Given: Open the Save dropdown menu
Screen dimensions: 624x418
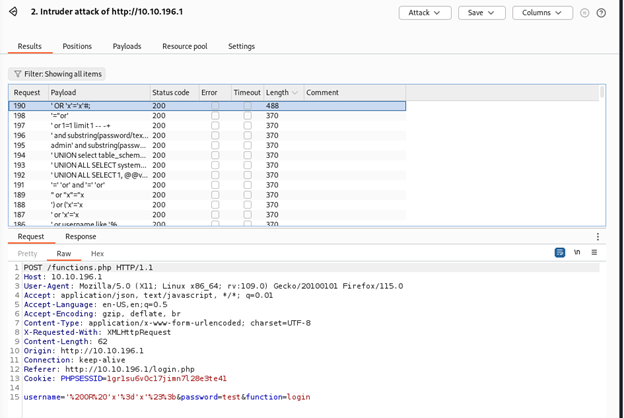Looking at the screenshot, I should pyautogui.click(x=482, y=13).
